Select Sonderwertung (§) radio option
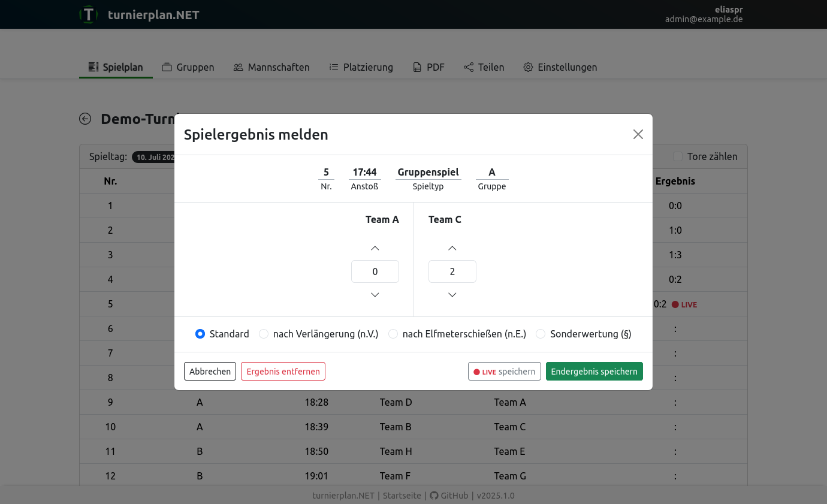 tap(541, 334)
